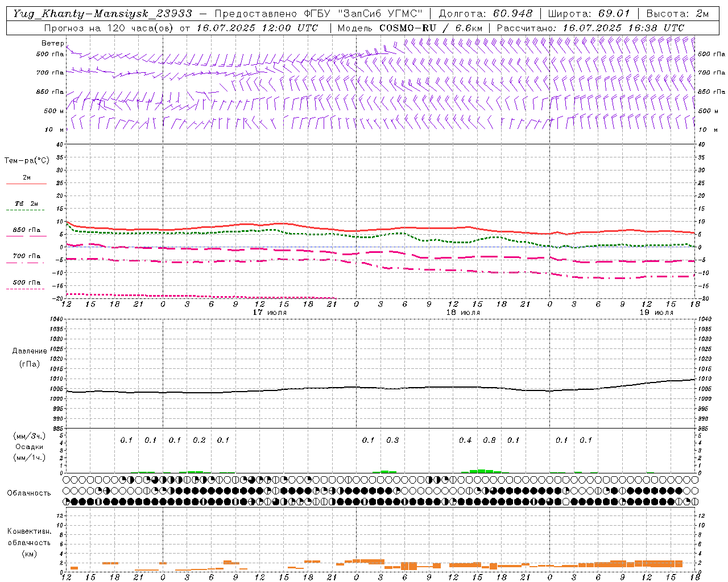728x582 pixels.
Task: Click the dashed line sample under 850 гПа in the temperature legend
Action: point(26,236)
